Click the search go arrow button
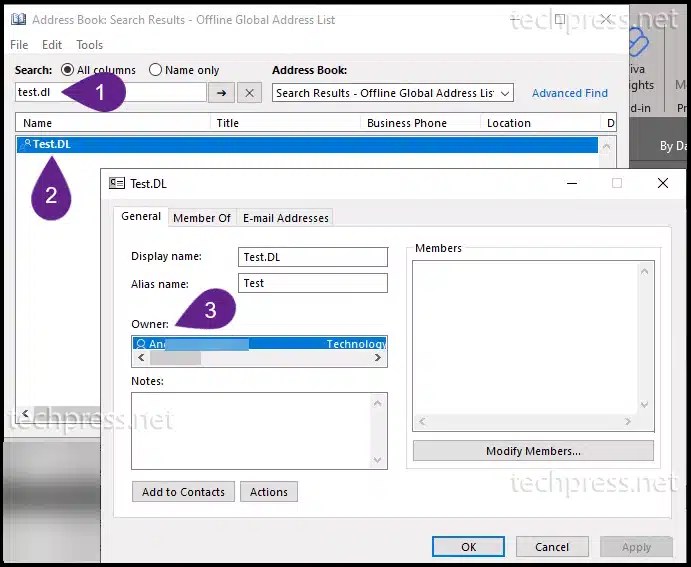 [221, 93]
